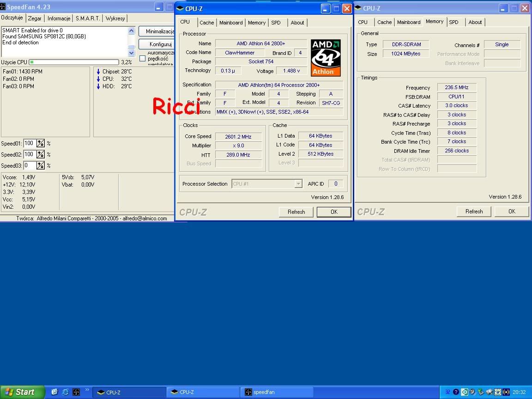Viewport: 532px width, 399px height.
Task: Click Refresh in the front CPU-Z window
Action: tap(296, 212)
